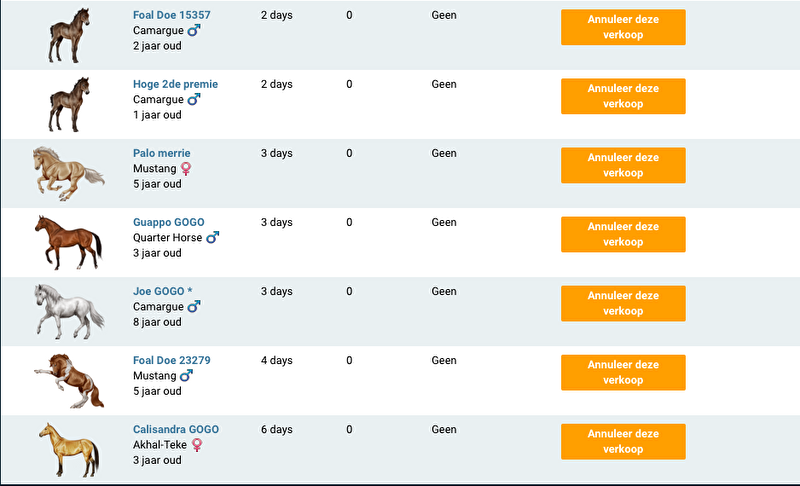Image resolution: width=800 pixels, height=486 pixels.
Task: Click the white Camargue horse image
Action: [x=68, y=310]
